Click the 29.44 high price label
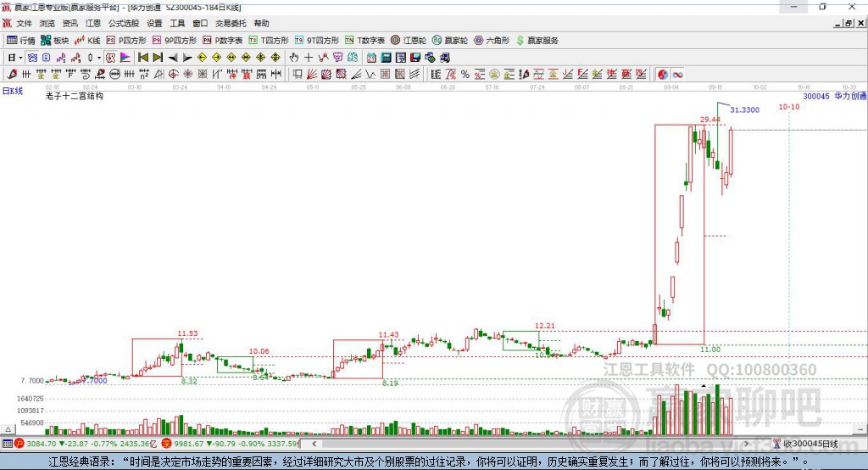The image size is (868, 470). click(710, 119)
